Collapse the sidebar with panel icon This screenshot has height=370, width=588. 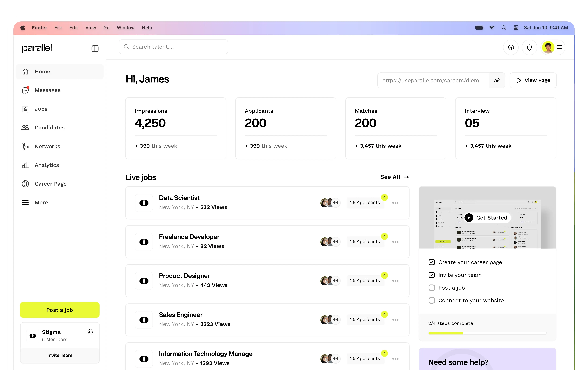pos(95,49)
